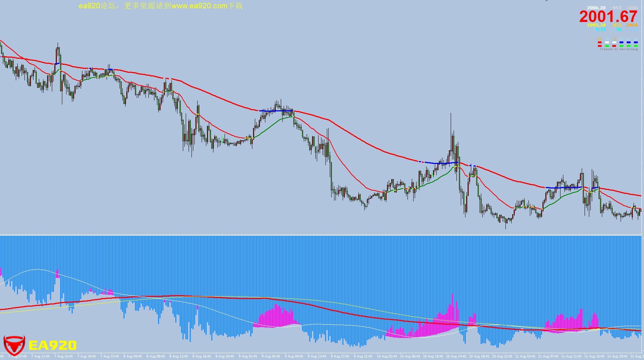The width and height of the screenshot is (644, 360).
Task: Click the yellow EA920 logo text
Action: 53,346
